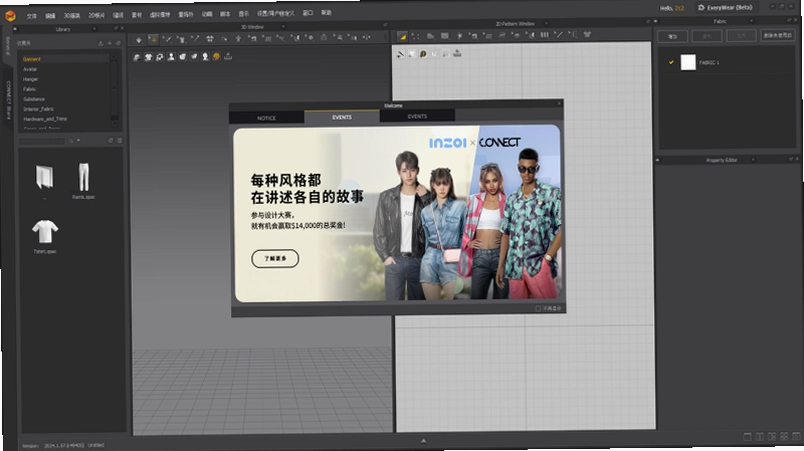Click the application logo icon
Image resolution: width=804 pixels, height=451 pixels.
pyautogui.click(x=10, y=16)
